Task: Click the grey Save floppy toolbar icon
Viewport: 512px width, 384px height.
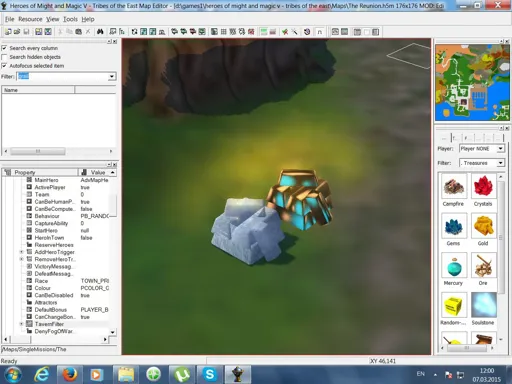Action: click(x=26, y=32)
